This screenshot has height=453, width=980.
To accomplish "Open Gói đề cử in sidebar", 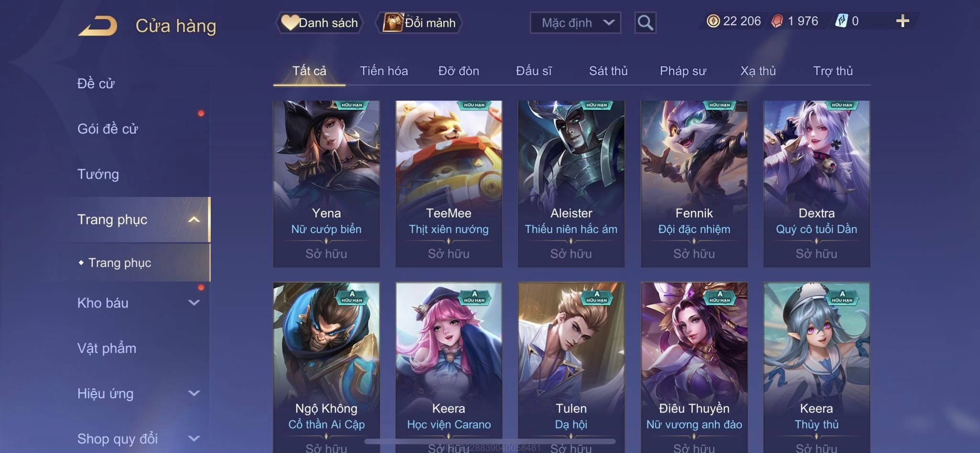I will coord(108,129).
